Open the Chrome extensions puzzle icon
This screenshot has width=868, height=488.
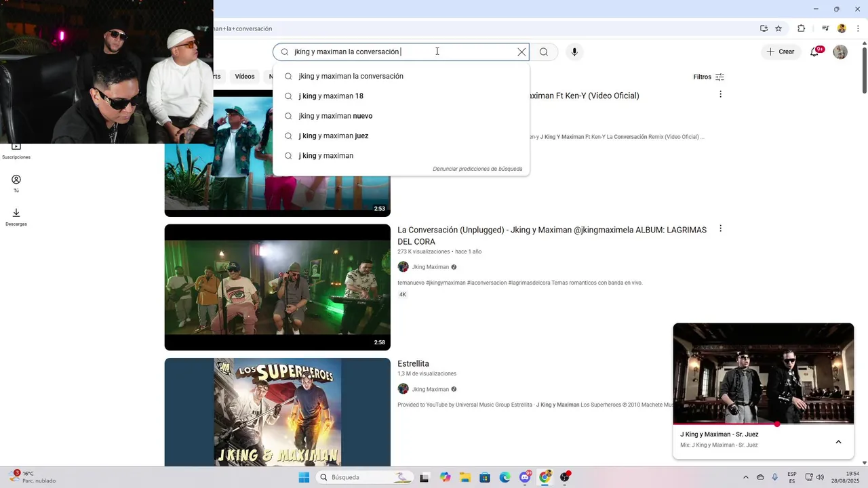click(x=802, y=28)
